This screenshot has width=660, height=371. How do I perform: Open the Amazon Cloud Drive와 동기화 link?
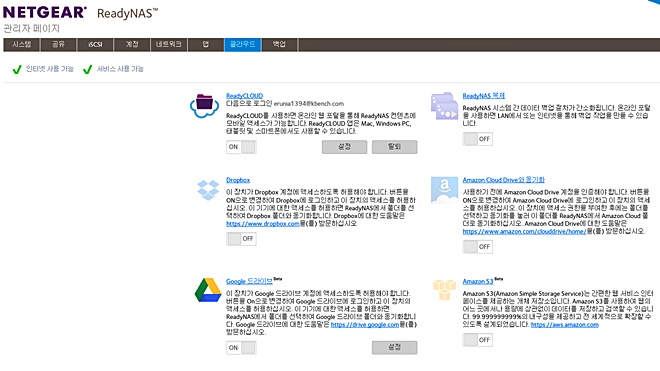503,180
